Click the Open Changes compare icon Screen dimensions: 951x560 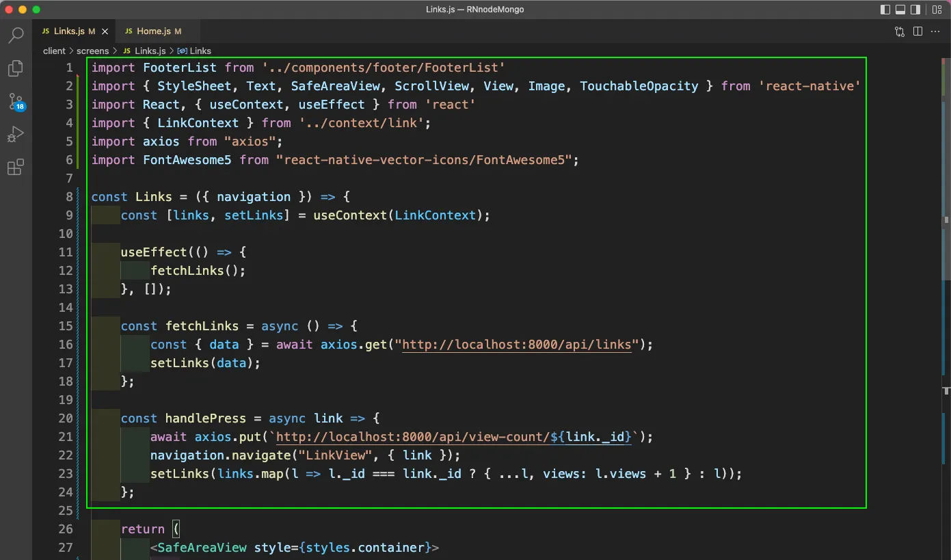point(900,31)
